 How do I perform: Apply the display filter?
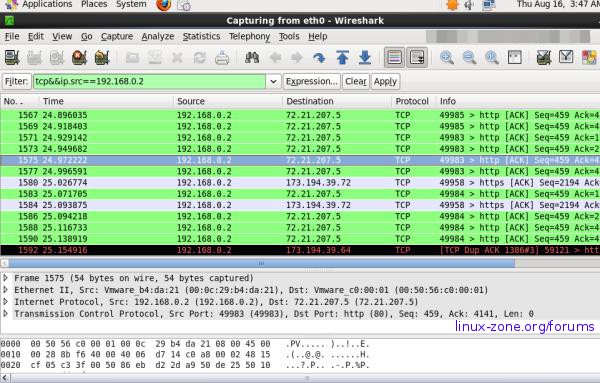click(x=385, y=81)
